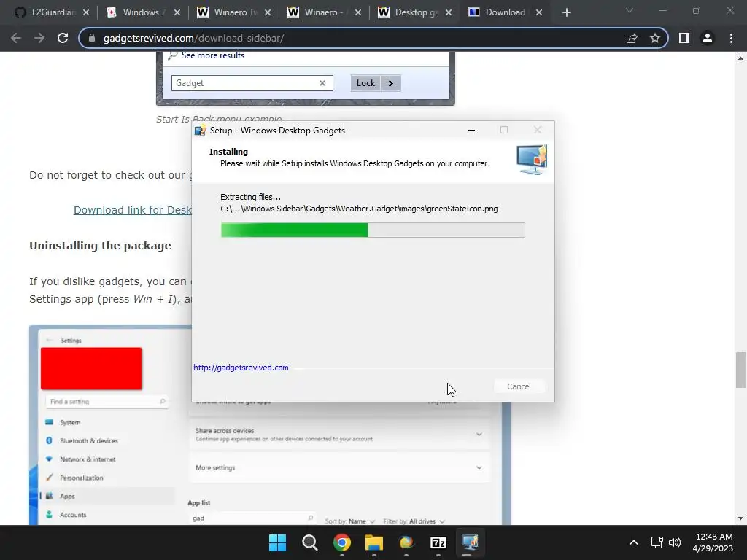Screen dimensions: 747x560
Task: Show hidden system tray icons
Action: click(x=634, y=542)
